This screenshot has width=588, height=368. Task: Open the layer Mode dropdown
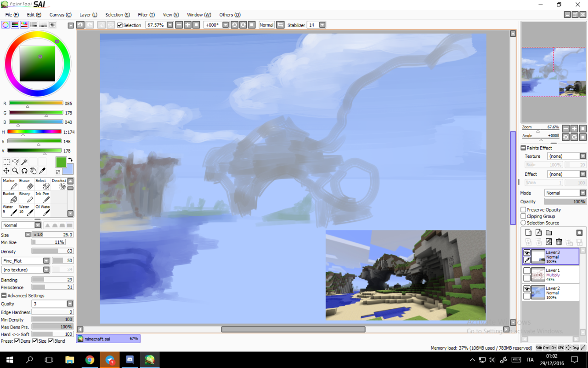[582, 193]
